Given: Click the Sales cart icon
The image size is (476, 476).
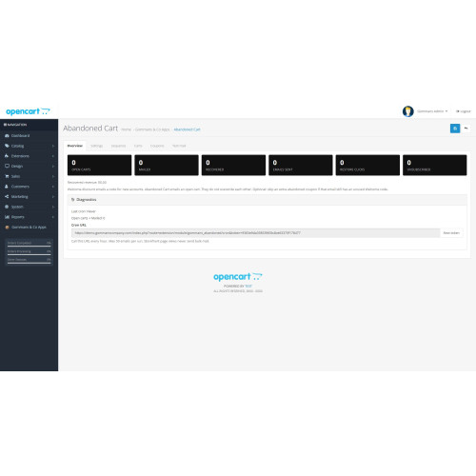Looking at the screenshot, I should pos(7,176).
